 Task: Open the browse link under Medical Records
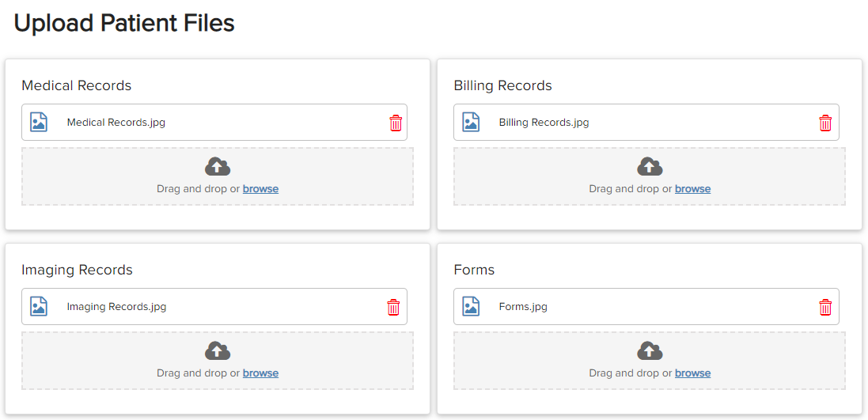click(261, 189)
